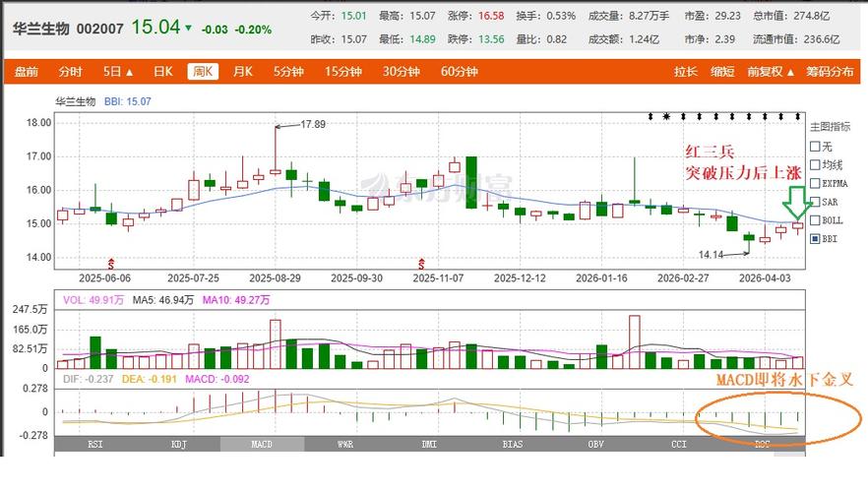Click the MACD: -0.092 value label
The image size is (868, 492).
217,379
